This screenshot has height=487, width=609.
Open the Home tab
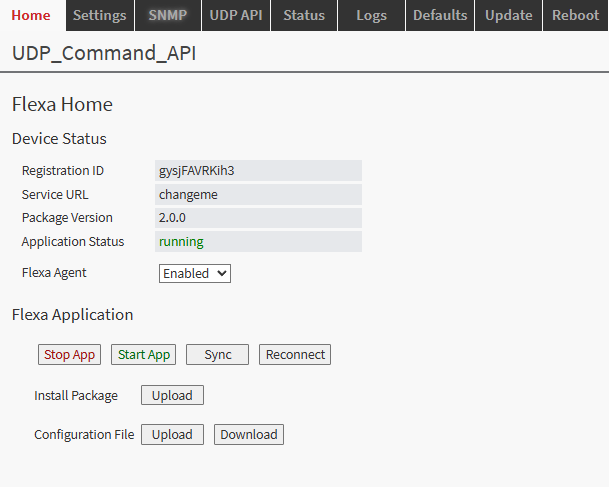pos(31,15)
